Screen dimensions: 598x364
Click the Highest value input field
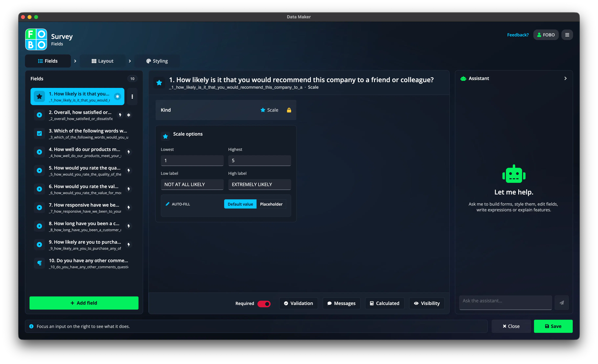[x=259, y=161]
